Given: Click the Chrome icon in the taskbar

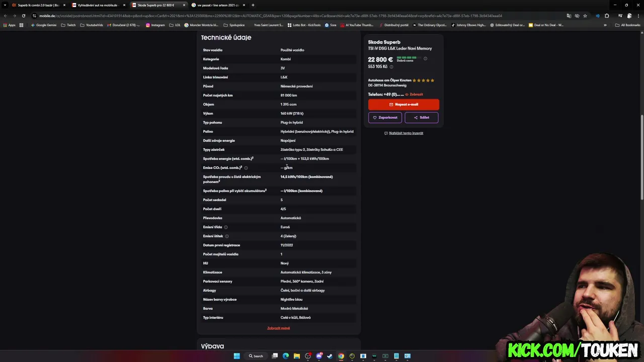Looking at the screenshot, I should coord(341,356).
